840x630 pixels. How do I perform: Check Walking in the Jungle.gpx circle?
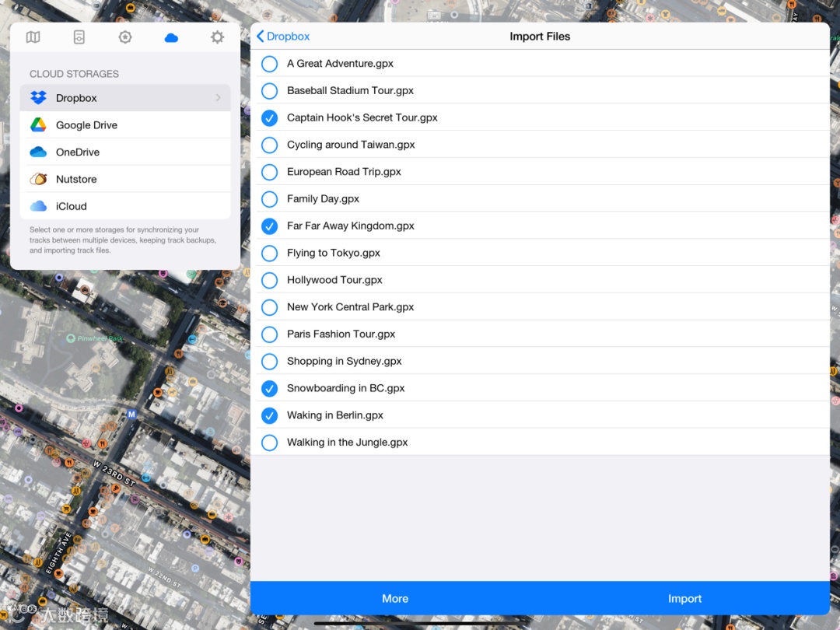[x=269, y=443]
